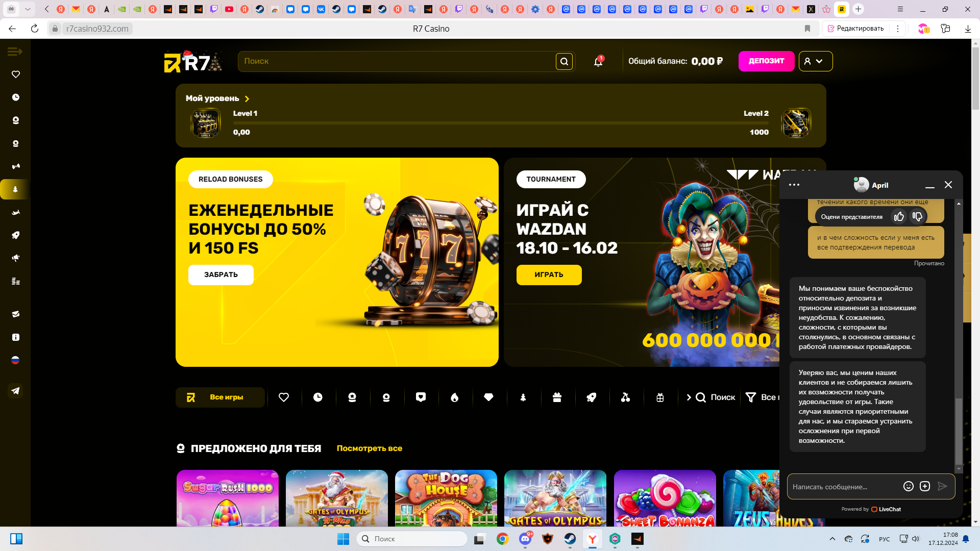980x551 pixels.
Task: Send the chat message arrow
Action: (942, 486)
